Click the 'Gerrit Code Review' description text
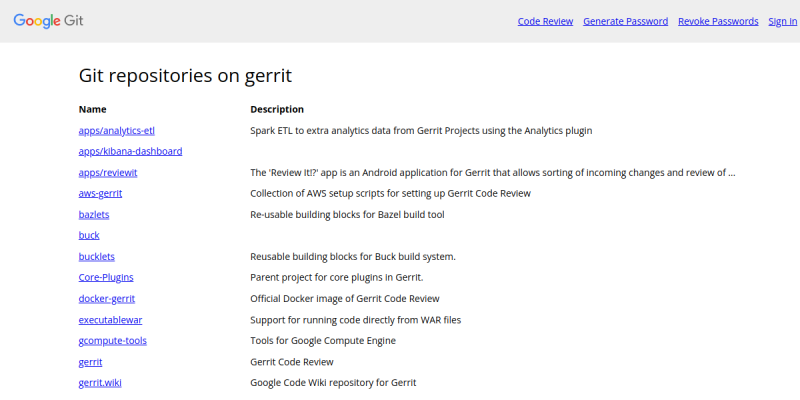Viewport: 800px width, 400px height. [x=292, y=362]
